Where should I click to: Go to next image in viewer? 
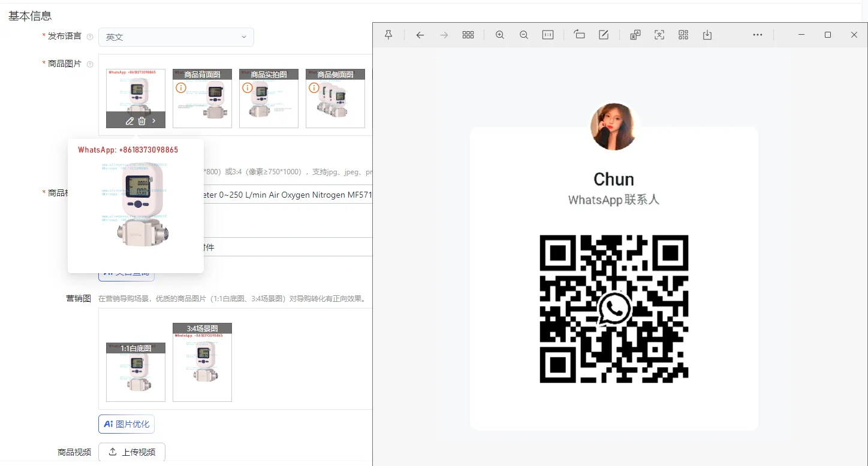point(444,35)
